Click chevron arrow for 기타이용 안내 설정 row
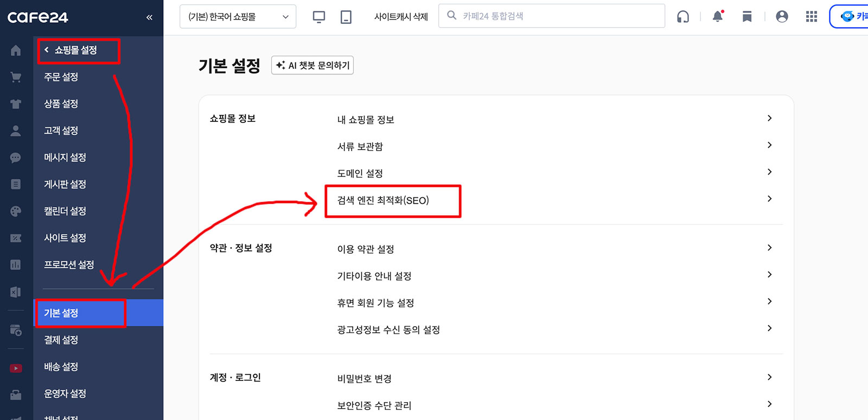The height and width of the screenshot is (420, 868). tap(769, 274)
